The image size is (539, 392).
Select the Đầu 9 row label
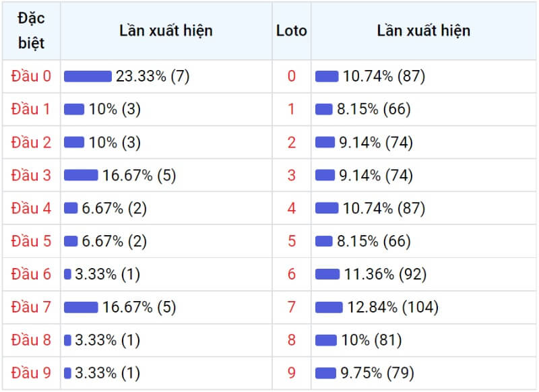point(31,372)
